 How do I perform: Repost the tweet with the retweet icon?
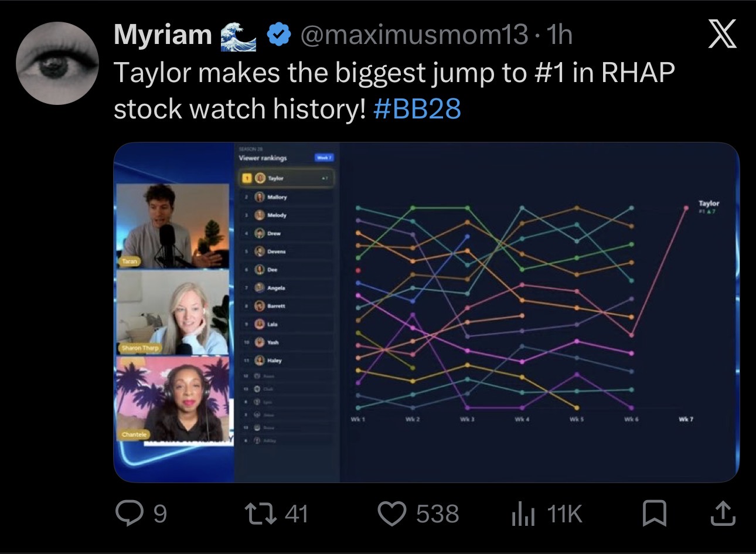[x=261, y=514]
